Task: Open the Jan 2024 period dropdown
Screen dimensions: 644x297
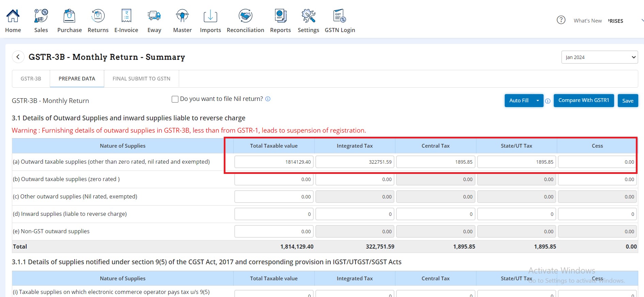Action: click(x=599, y=57)
